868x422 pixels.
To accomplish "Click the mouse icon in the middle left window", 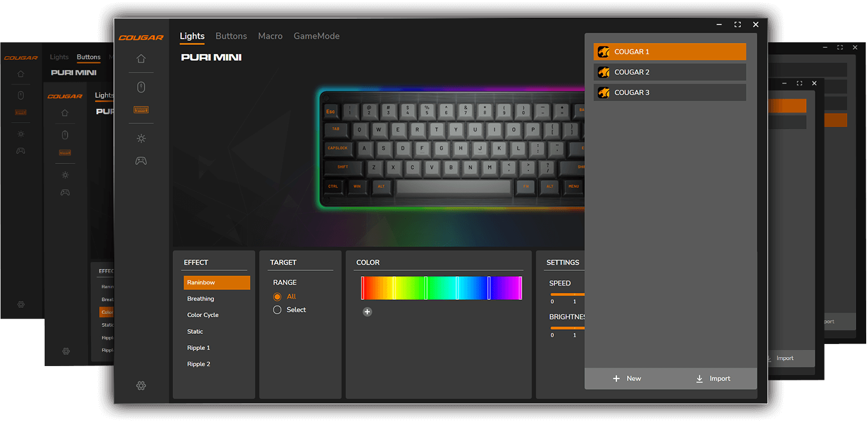I will point(65,135).
